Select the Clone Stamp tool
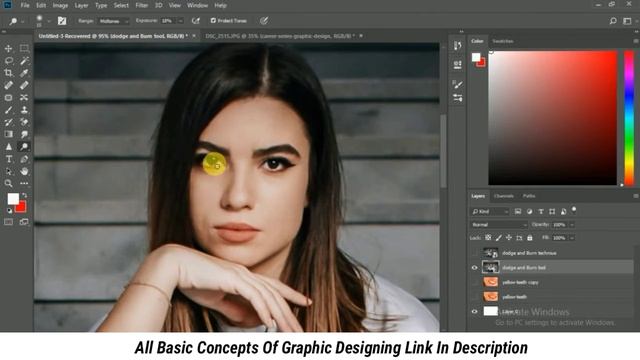Viewport: 640px width, 360px height. 24,110
